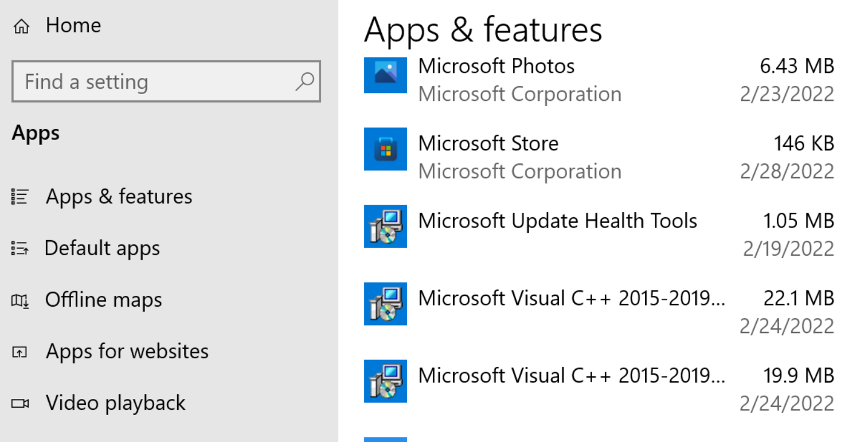Open Home settings page
The height and width of the screenshot is (442, 868).
tap(73, 25)
